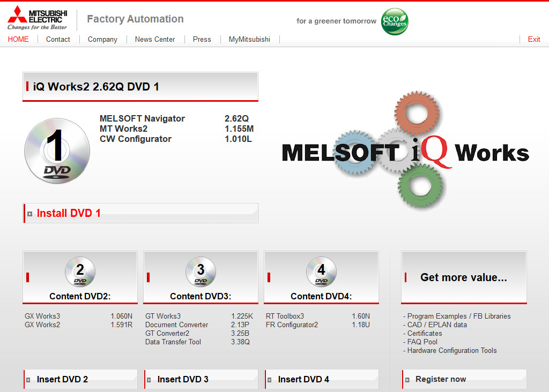Screen dimensions: 549x392
Task: Click the Content DVD4 panel header
Action: click(x=322, y=277)
